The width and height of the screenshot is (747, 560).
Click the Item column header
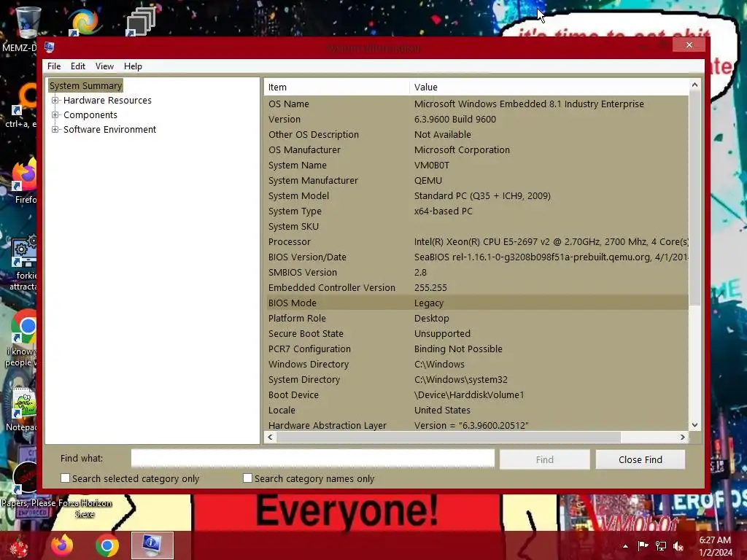pyautogui.click(x=336, y=87)
